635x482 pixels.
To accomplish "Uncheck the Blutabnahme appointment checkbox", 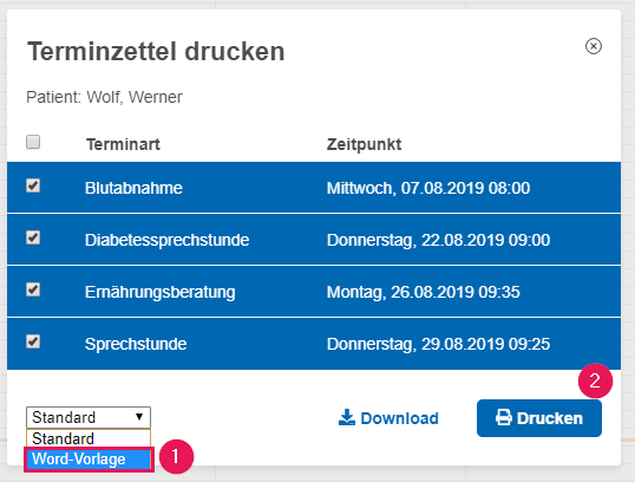I will [x=33, y=186].
